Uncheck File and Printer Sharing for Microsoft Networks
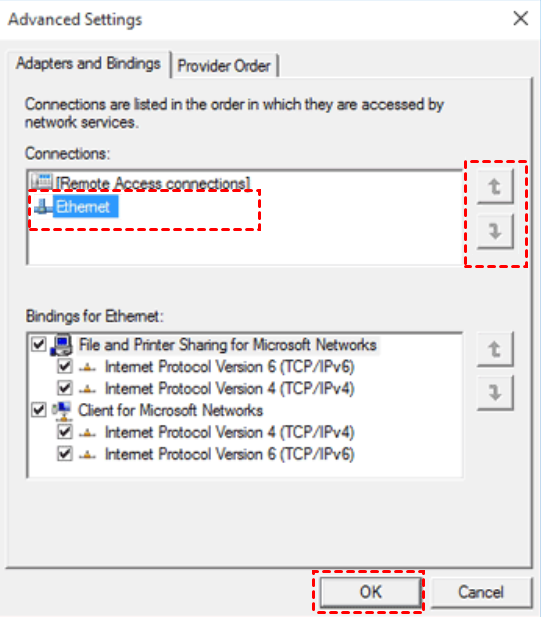The width and height of the screenshot is (541, 617). click(x=39, y=345)
